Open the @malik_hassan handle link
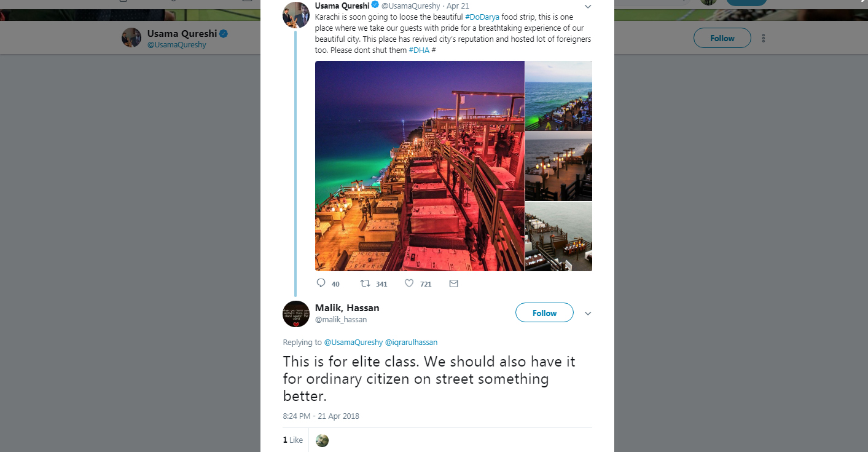This screenshot has width=868, height=452. tap(341, 320)
